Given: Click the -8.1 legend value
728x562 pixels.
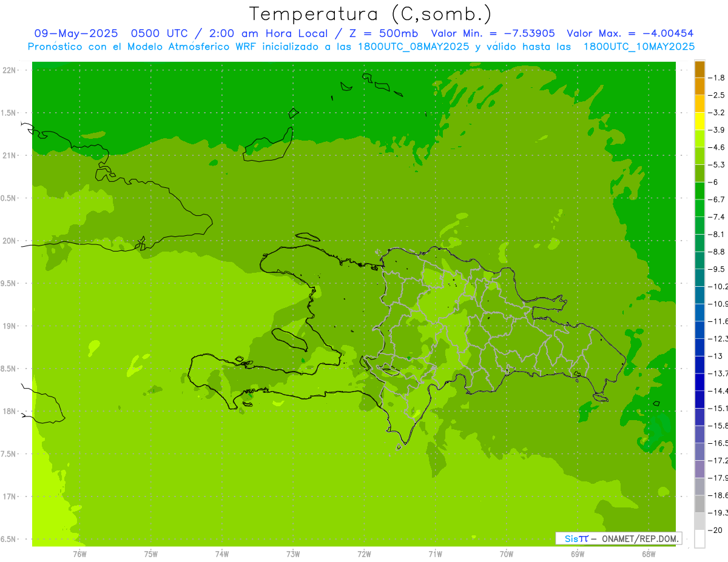Looking at the screenshot, I should pos(716,234).
